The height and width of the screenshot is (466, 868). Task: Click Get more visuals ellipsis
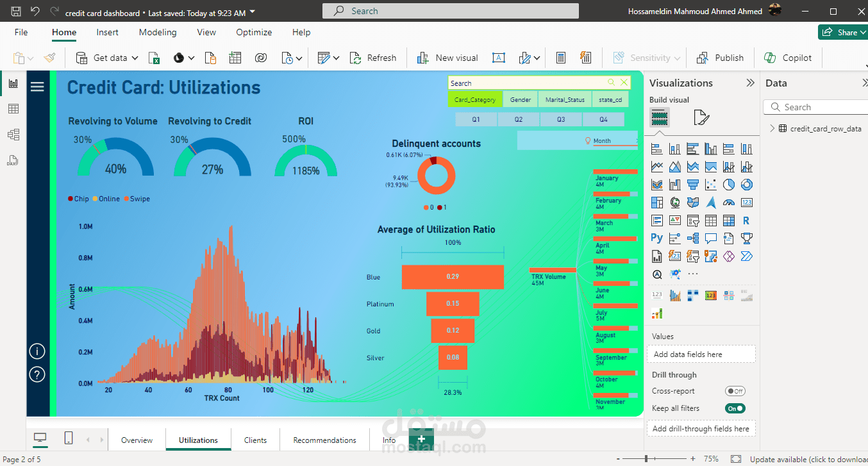[693, 274]
